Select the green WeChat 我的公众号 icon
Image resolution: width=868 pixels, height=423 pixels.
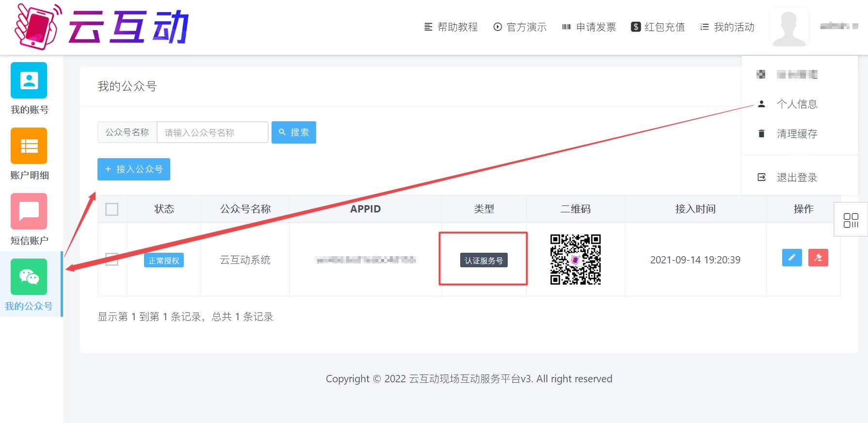point(29,277)
